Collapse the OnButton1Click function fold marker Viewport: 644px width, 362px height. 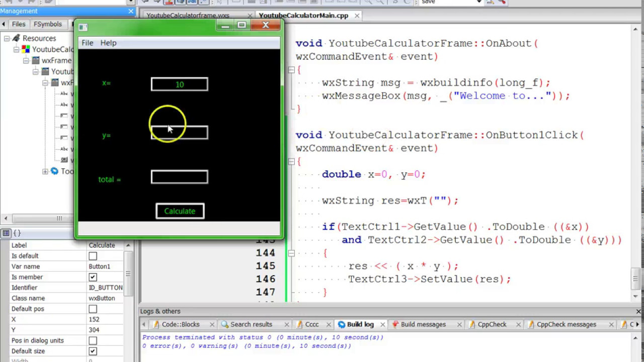[291, 161]
